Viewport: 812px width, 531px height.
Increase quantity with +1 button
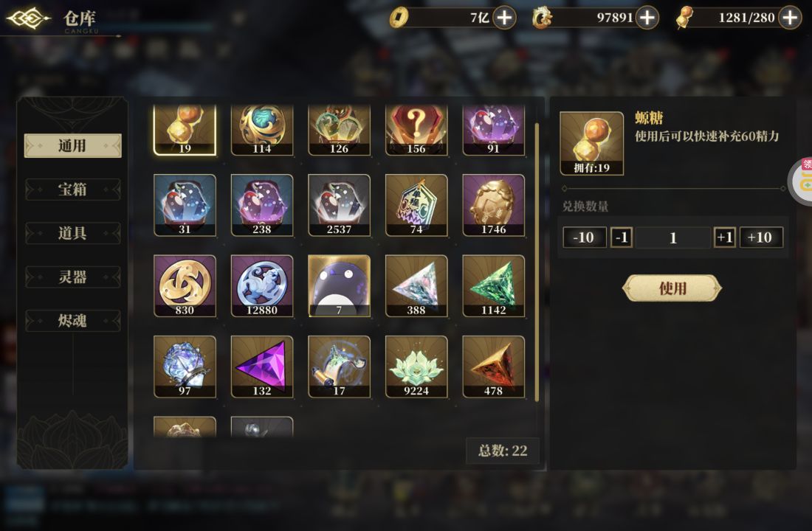[x=724, y=237]
